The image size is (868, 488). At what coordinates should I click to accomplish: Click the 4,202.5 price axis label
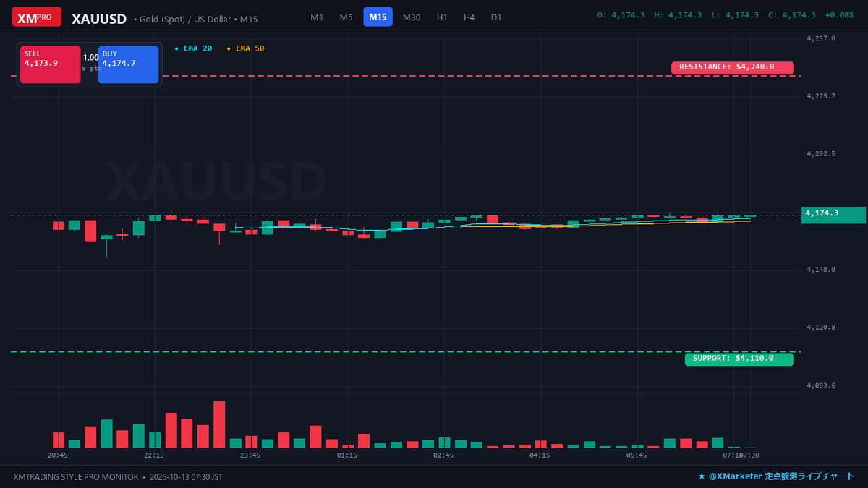[821, 154]
